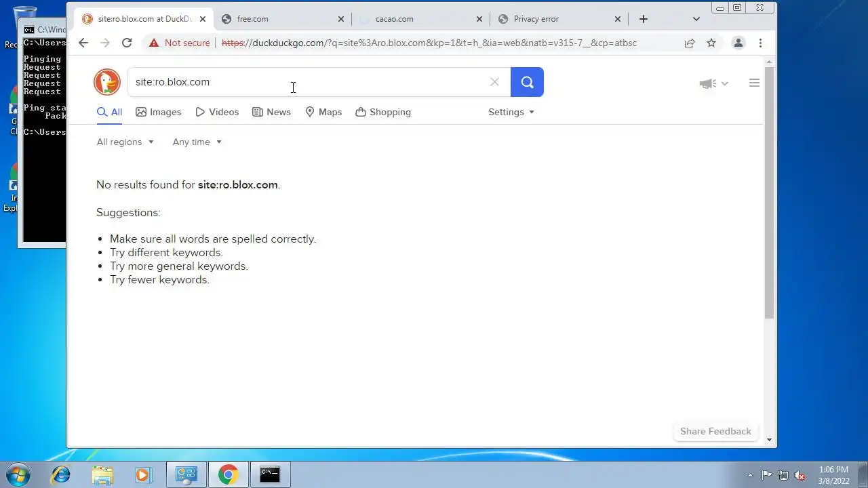Close the Privacy error tab

[618, 19]
